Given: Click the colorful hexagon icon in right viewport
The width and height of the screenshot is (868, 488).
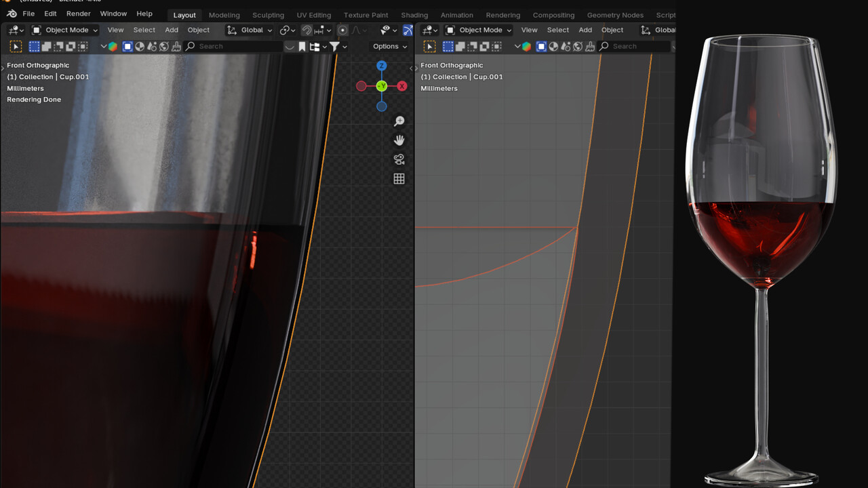Looking at the screenshot, I should 526,46.
